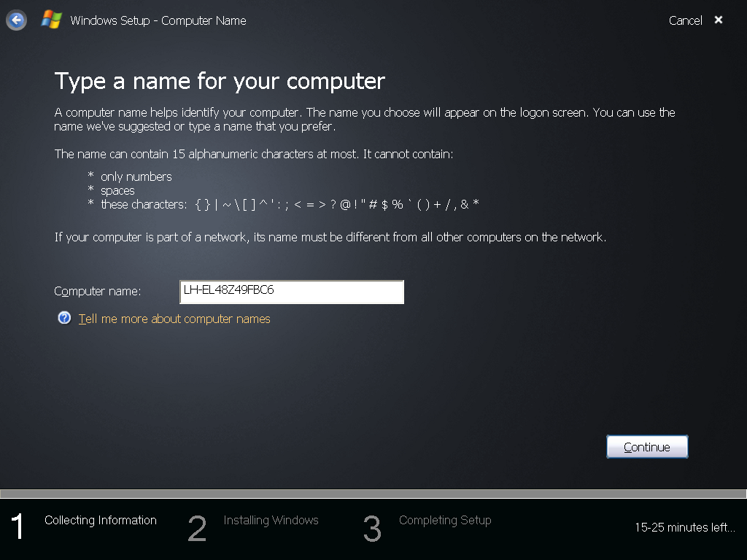
Task: Click the Cancel label
Action: tap(685, 20)
